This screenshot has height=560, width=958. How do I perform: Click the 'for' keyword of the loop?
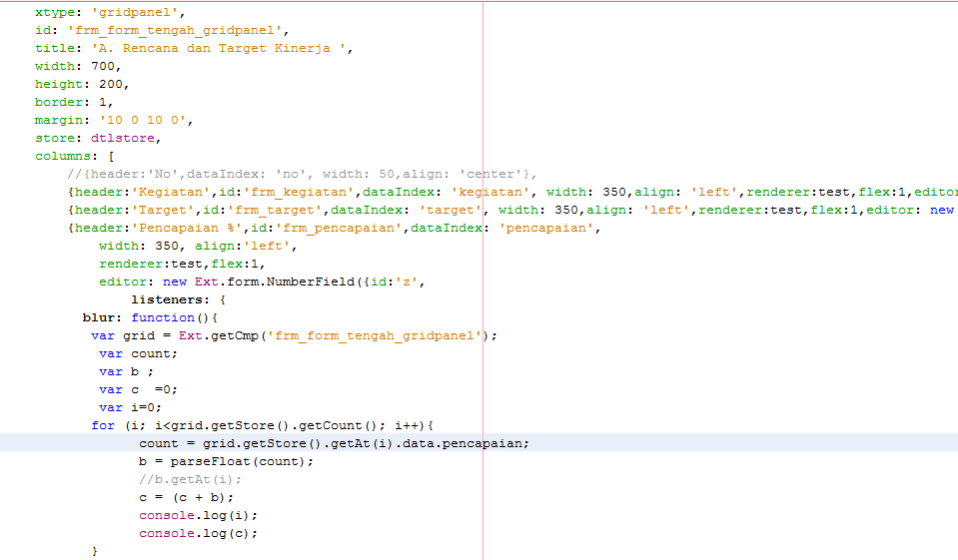pyautogui.click(x=103, y=425)
